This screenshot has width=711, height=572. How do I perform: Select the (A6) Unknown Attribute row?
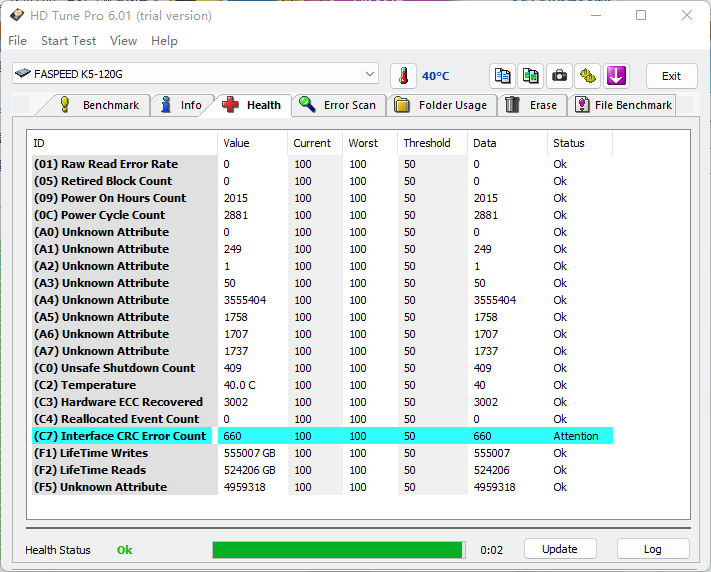322,334
